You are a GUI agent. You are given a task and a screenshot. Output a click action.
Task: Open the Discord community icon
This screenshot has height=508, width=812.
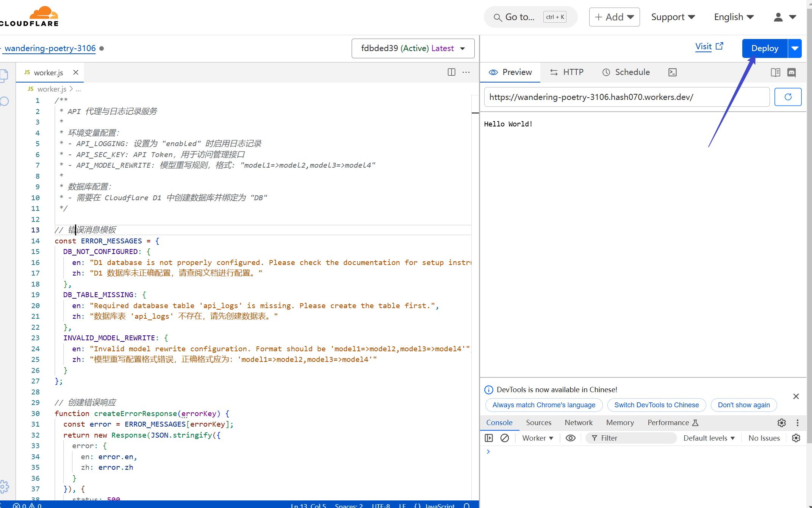pos(792,72)
